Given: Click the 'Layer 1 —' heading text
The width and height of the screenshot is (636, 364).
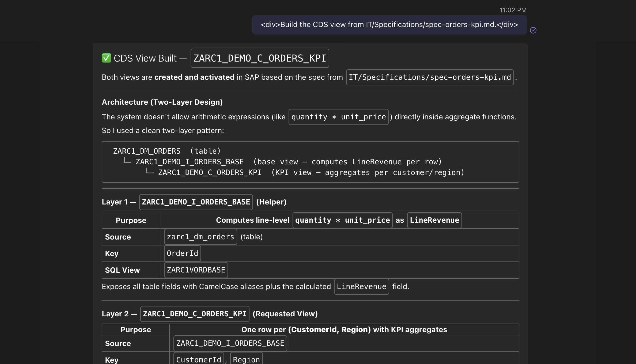Looking at the screenshot, I should click(x=119, y=202).
